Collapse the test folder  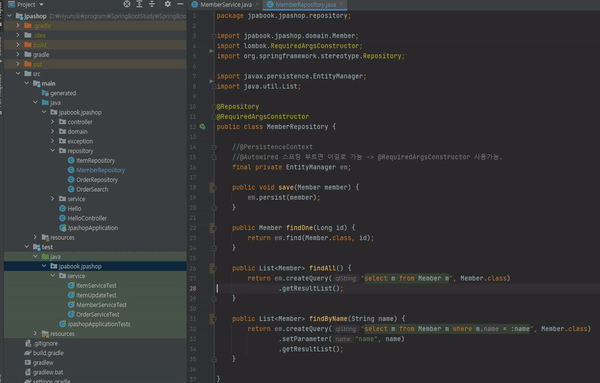(27, 247)
